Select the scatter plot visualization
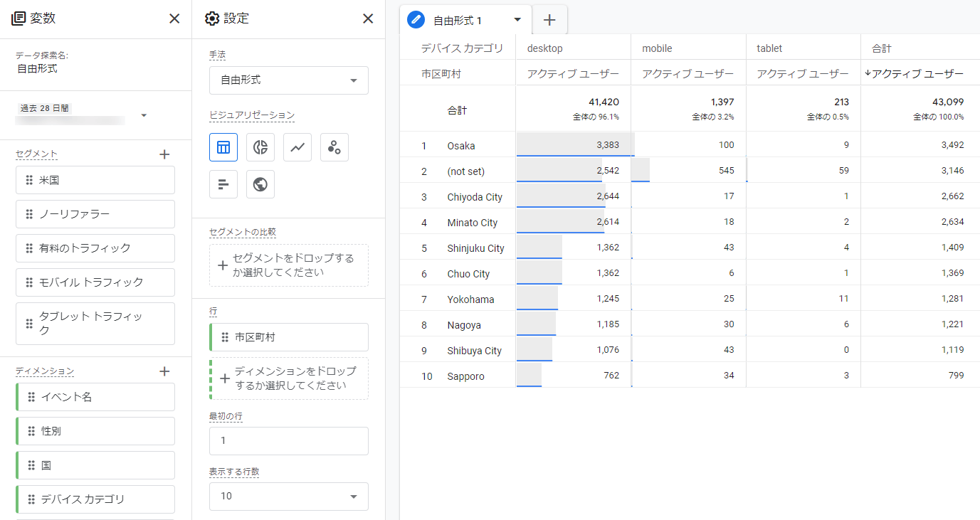Viewport: 980px width, 520px height. pos(334,147)
